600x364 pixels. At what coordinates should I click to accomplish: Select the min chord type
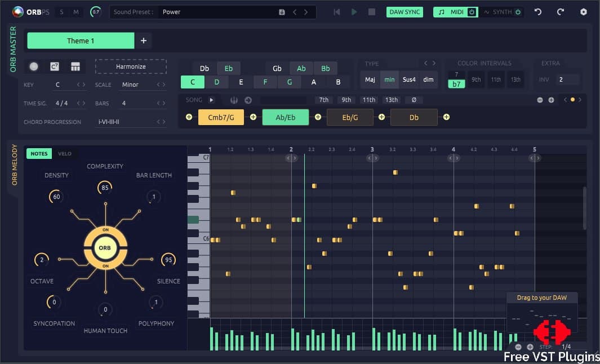pyautogui.click(x=389, y=79)
